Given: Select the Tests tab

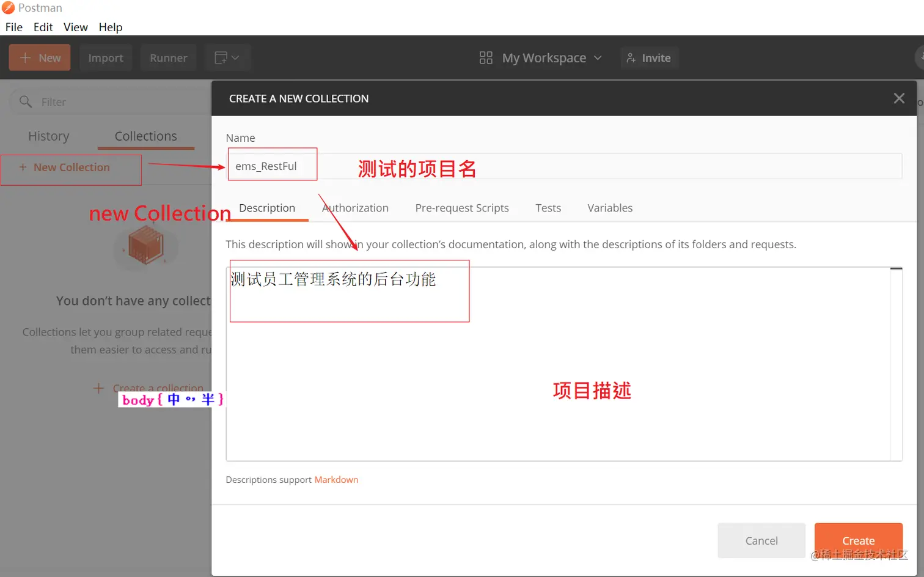Looking at the screenshot, I should [548, 208].
